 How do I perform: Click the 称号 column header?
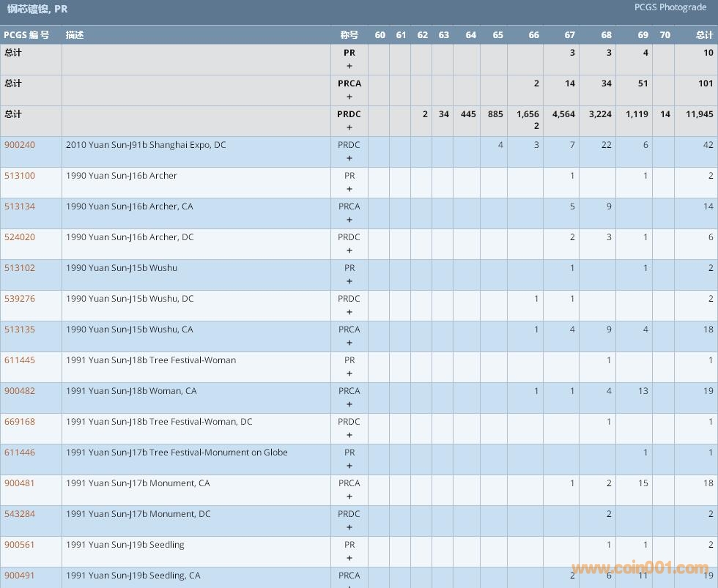pyautogui.click(x=349, y=35)
